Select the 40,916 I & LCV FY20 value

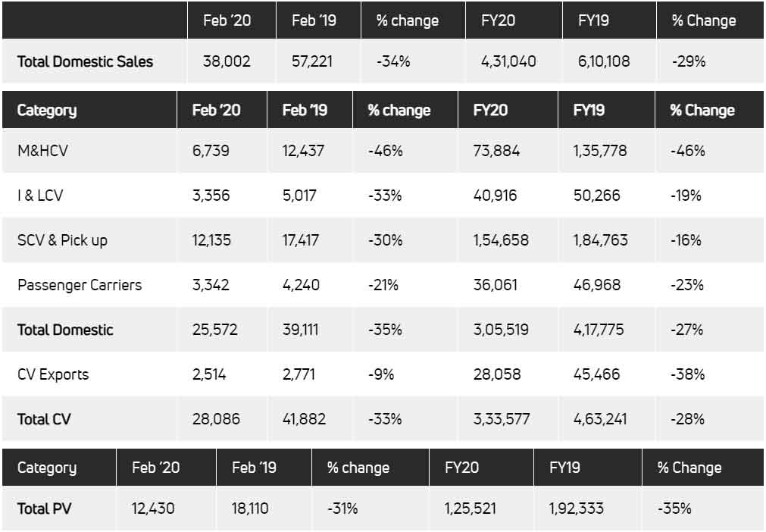pyautogui.click(x=495, y=196)
